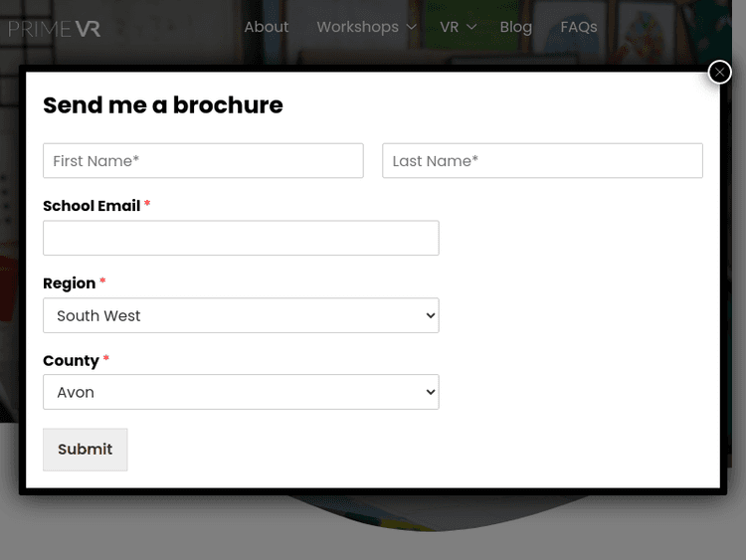Expand the Workshops menu chevron
The height and width of the screenshot is (560, 746).
[412, 28]
